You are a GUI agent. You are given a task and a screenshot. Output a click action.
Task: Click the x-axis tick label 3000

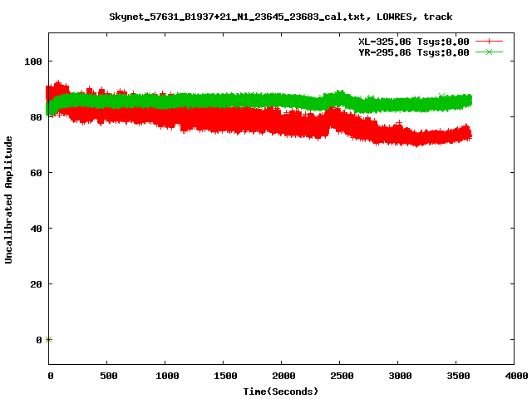(400, 376)
